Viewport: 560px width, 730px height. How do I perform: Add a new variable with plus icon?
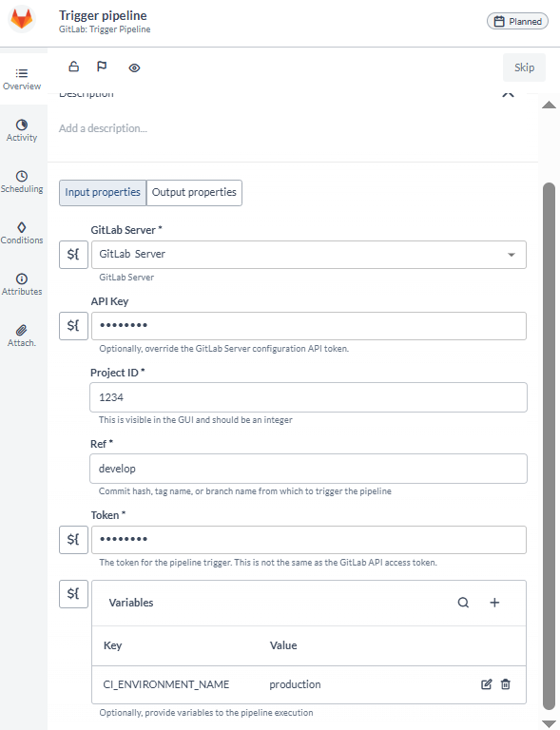pyautogui.click(x=494, y=603)
